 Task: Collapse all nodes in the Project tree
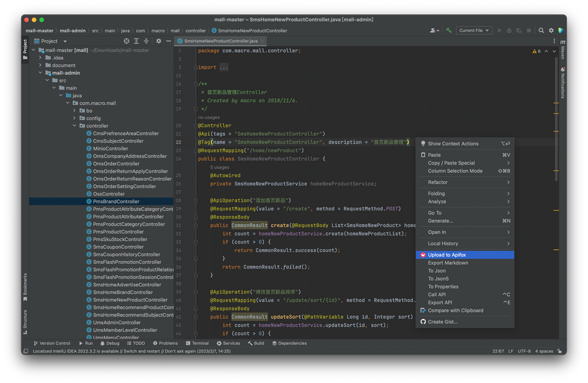[145, 41]
